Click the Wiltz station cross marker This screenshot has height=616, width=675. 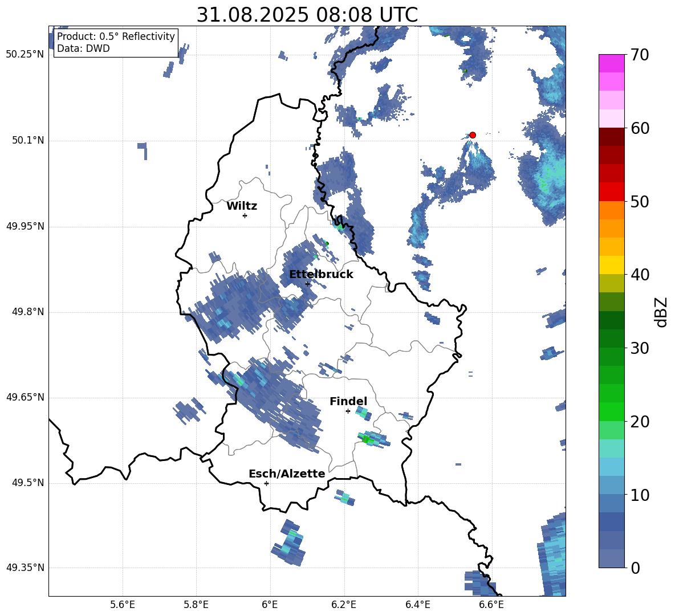coord(245,215)
